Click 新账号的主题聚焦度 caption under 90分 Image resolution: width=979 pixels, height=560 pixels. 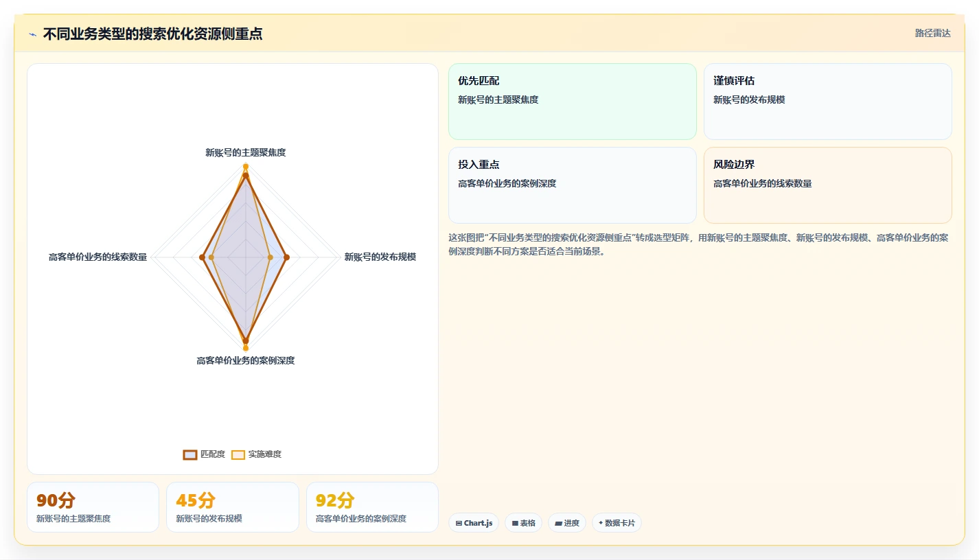coord(73,519)
